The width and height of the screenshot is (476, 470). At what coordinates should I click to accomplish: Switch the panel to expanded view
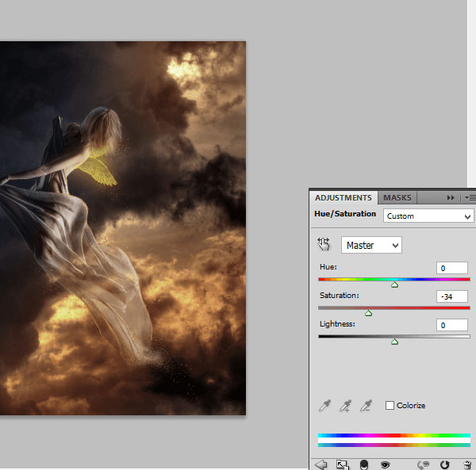(343, 464)
